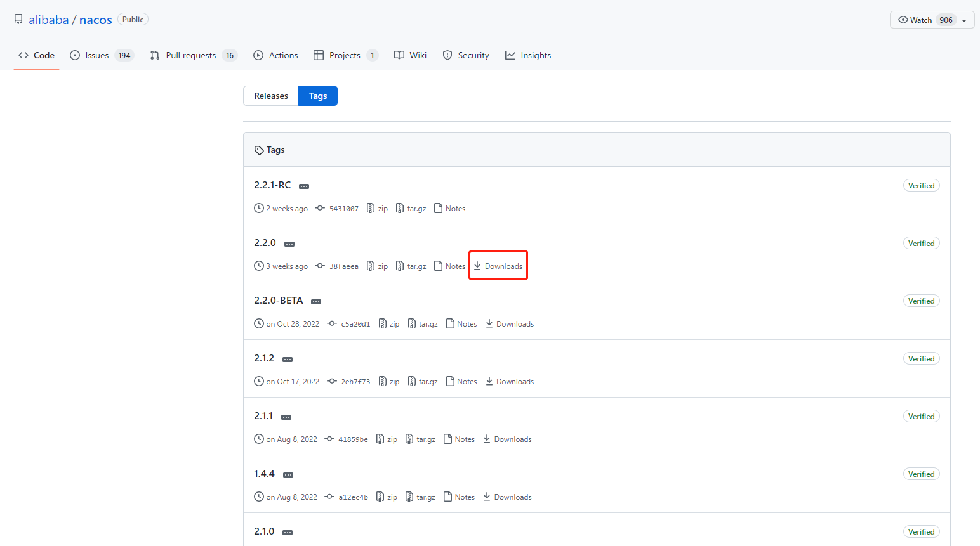This screenshot has width=980, height=546.
Task: Open commit 2eb7f73
Action: coord(349,382)
